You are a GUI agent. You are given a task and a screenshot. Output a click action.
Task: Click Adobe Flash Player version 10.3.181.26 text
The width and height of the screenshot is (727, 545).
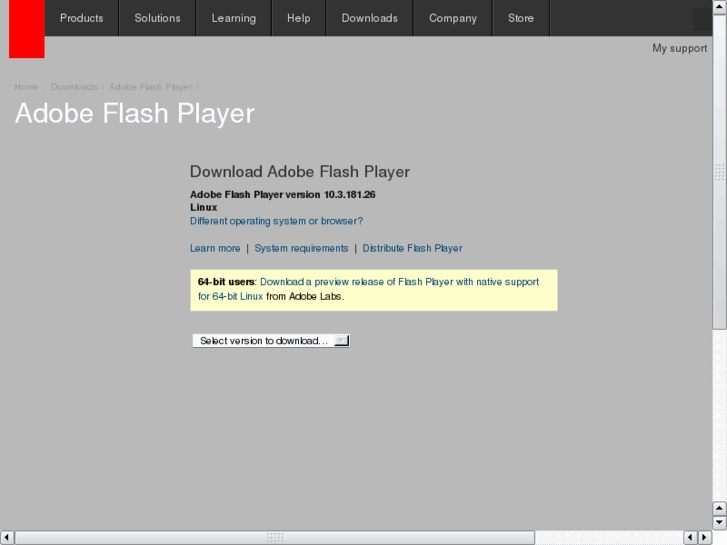tap(282, 194)
